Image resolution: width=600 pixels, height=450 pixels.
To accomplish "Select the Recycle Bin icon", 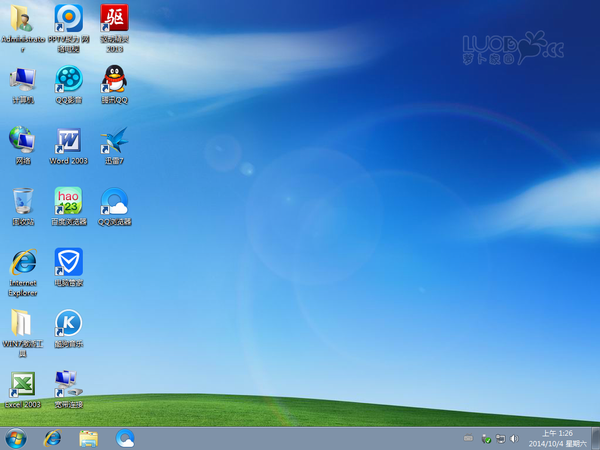I will click(x=22, y=200).
